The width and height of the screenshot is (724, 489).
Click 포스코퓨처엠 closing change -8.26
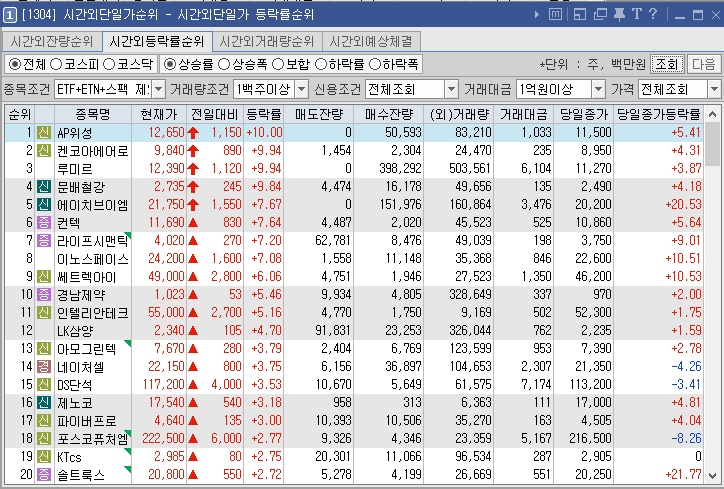tap(686, 438)
